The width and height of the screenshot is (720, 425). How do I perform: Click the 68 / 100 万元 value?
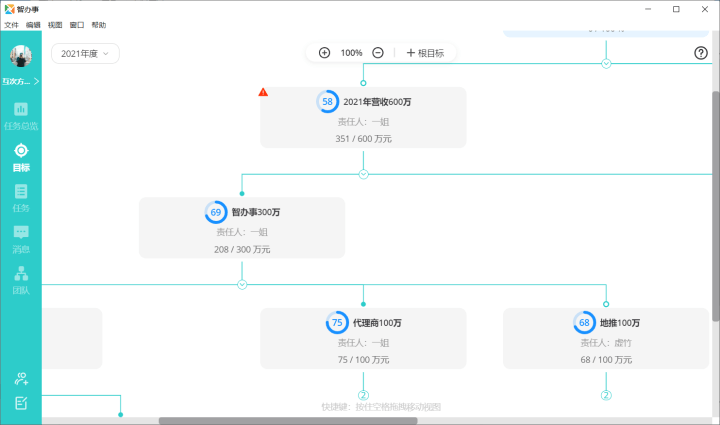point(606,360)
